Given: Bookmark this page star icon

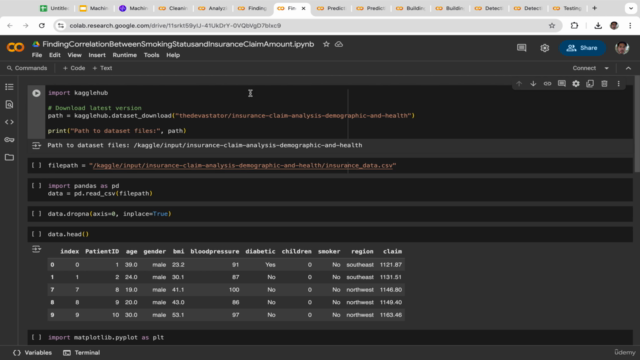Looking at the screenshot, I should tap(552, 25).
